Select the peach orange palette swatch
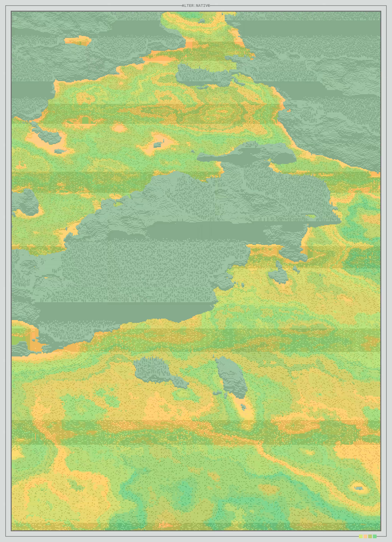This screenshot has height=542, width=392. pos(365,536)
